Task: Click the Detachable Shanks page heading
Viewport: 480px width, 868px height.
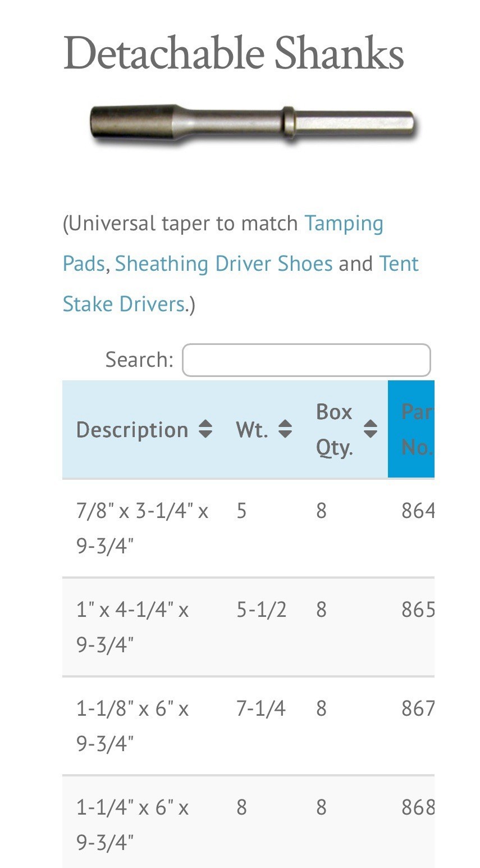Action: [x=234, y=53]
